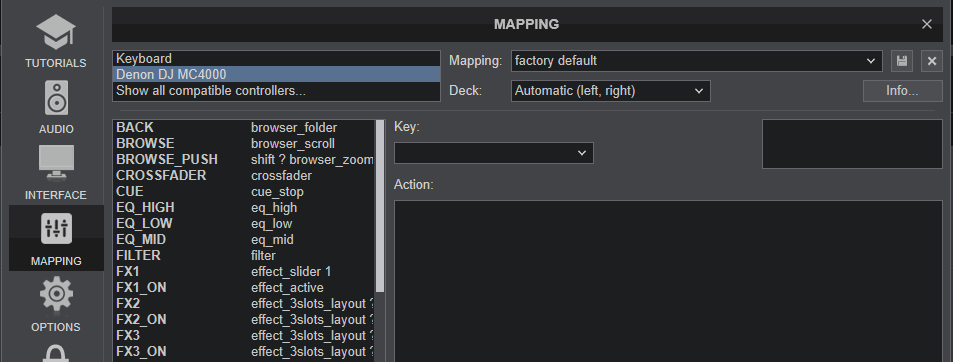Click the mapping list vertical scrollbar
Viewport: 953px width, 362px height.
tap(380, 206)
